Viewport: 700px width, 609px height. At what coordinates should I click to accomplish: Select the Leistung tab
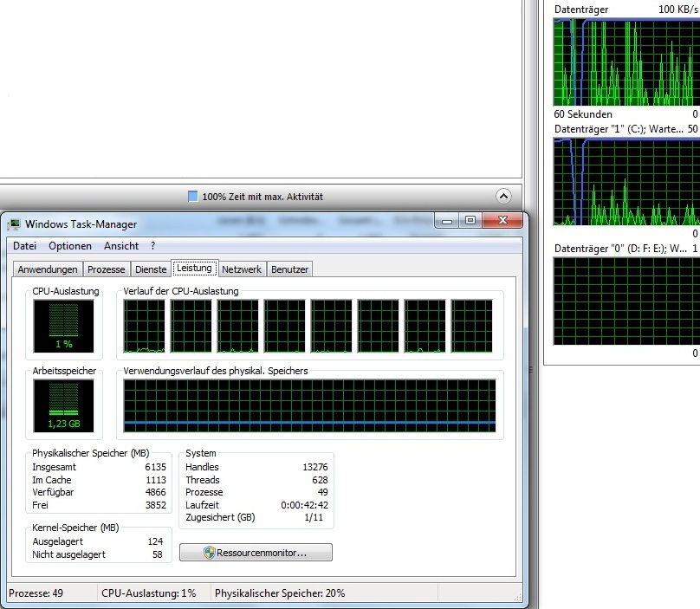tap(195, 268)
